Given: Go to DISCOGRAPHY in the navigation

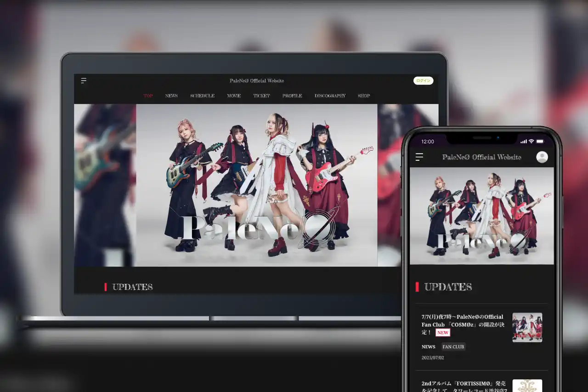Looking at the screenshot, I should pos(330,96).
